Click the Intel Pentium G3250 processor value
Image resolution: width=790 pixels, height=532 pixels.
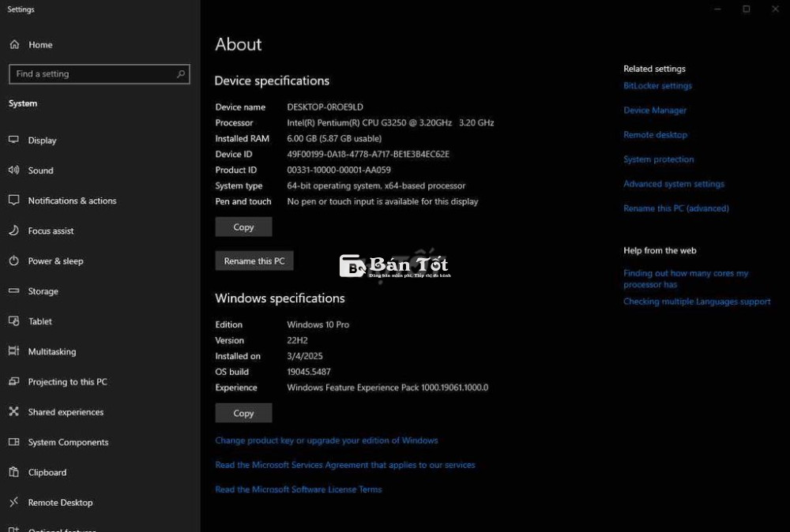pos(390,123)
